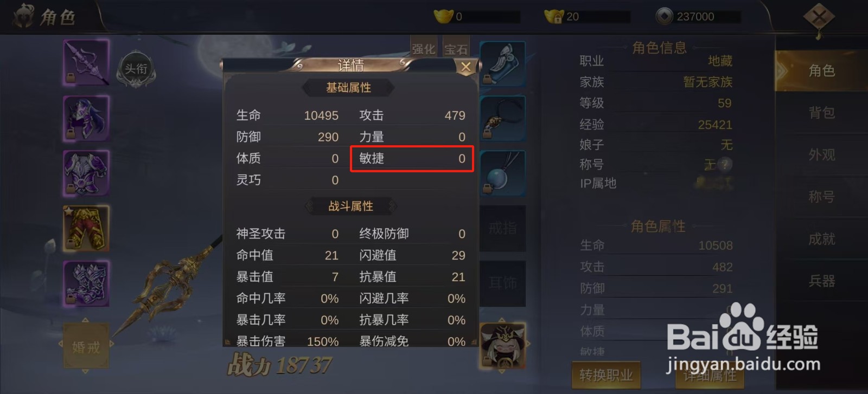
Task: Open the round pendant equipment slot
Action: coord(503,173)
